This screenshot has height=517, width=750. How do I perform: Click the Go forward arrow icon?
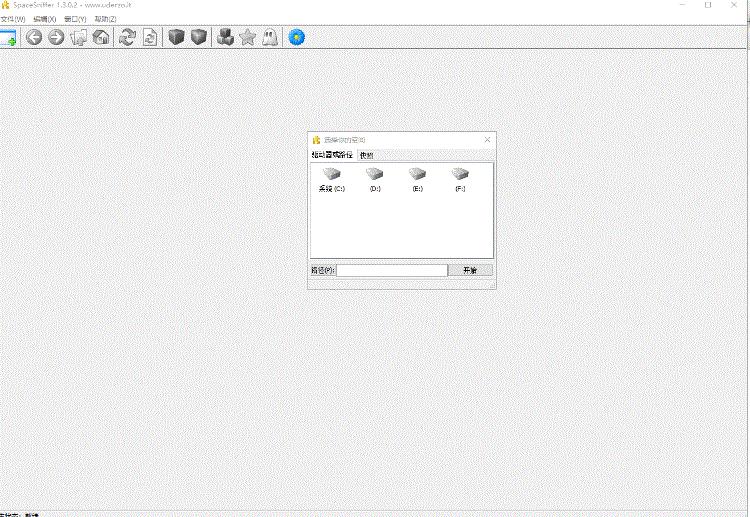coord(56,37)
